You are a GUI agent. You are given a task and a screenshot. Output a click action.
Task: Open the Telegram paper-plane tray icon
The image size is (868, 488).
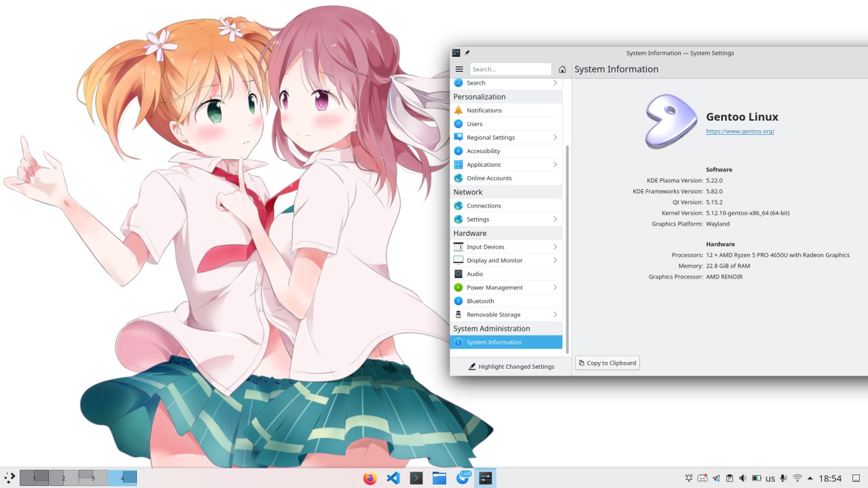pos(716,479)
